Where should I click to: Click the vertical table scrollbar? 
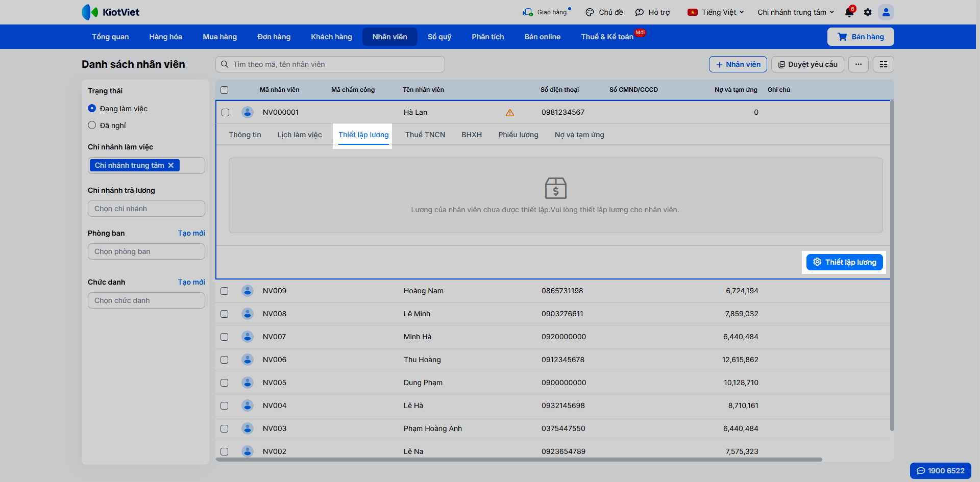click(x=892, y=265)
